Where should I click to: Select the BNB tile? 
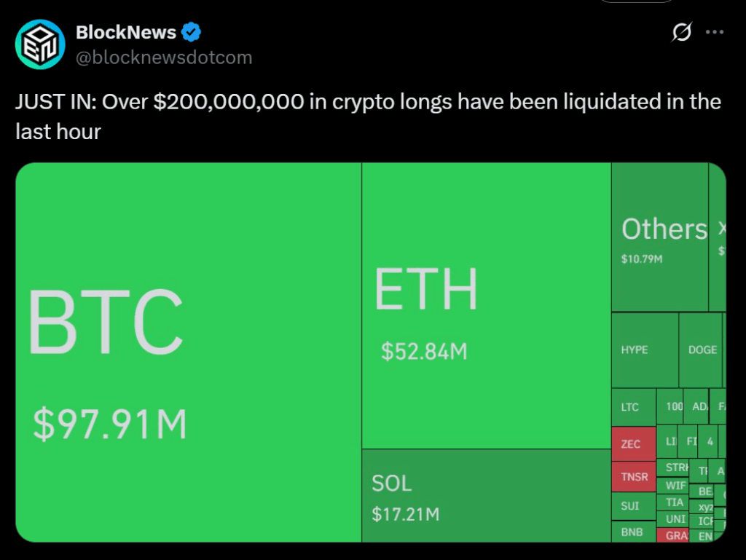(x=633, y=532)
